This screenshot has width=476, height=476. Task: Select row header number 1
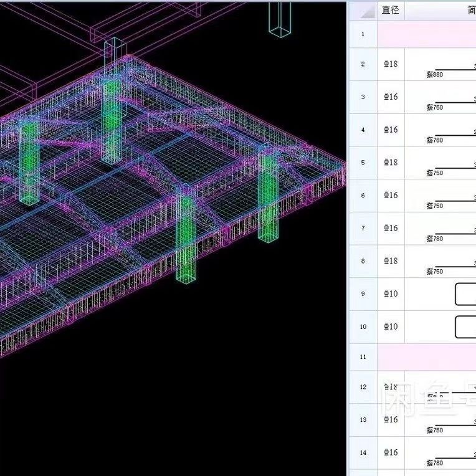click(363, 34)
